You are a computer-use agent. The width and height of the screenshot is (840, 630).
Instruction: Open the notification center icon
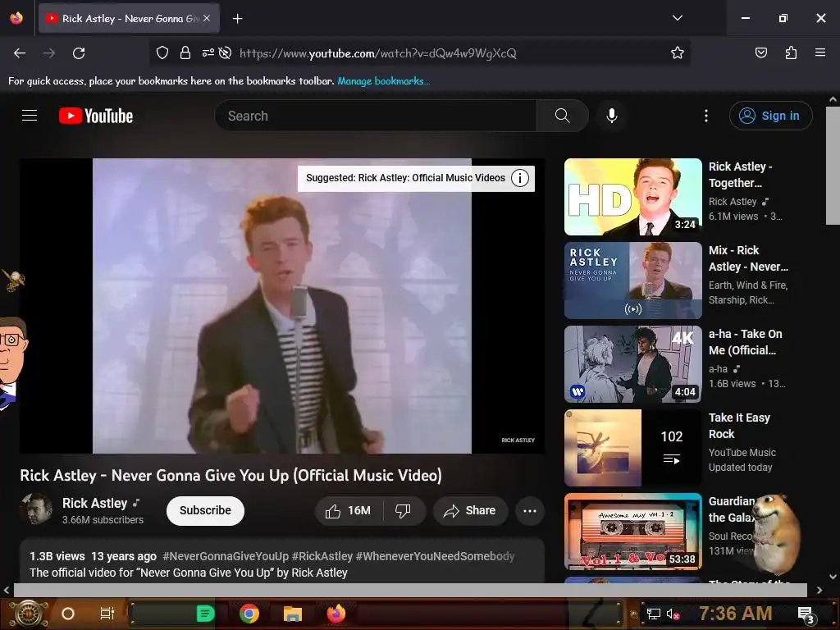click(806, 614)
